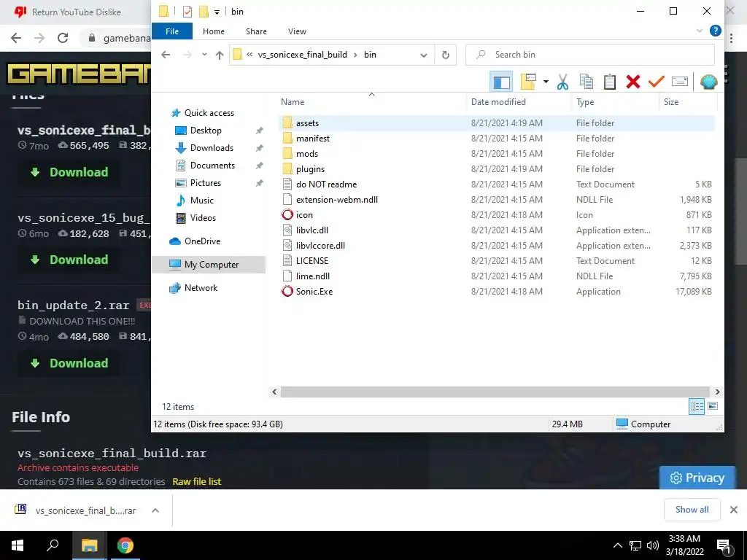Select the do NOT readme file
This screenshot has height=560, width=747.
[x=497, y=184]
